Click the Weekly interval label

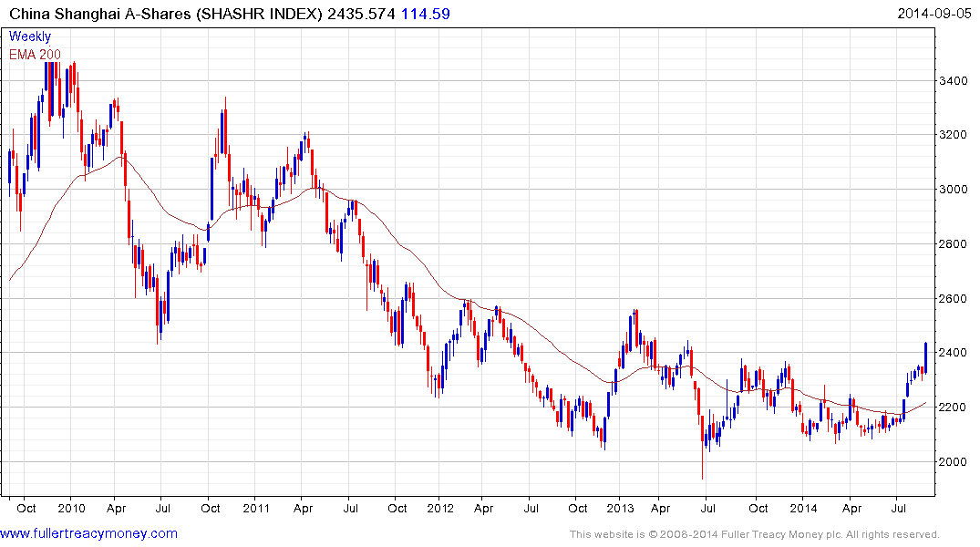[30, 36]
